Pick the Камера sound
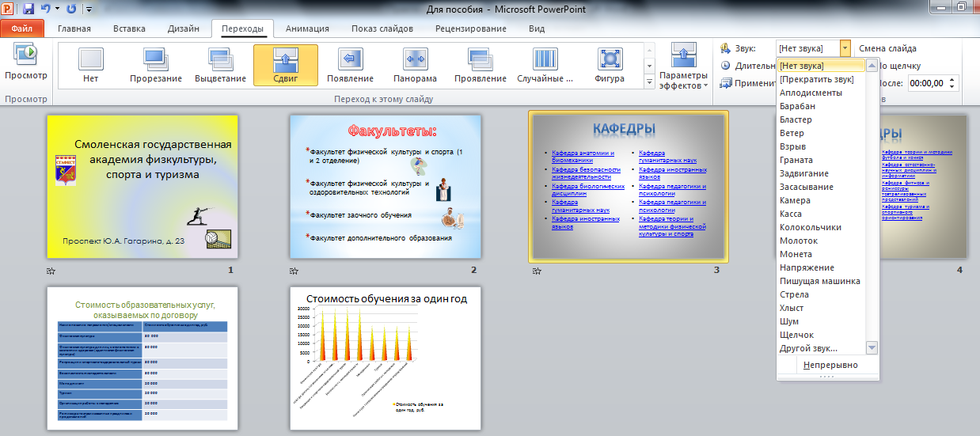This screenshot has width=980, height=436. 822,200
